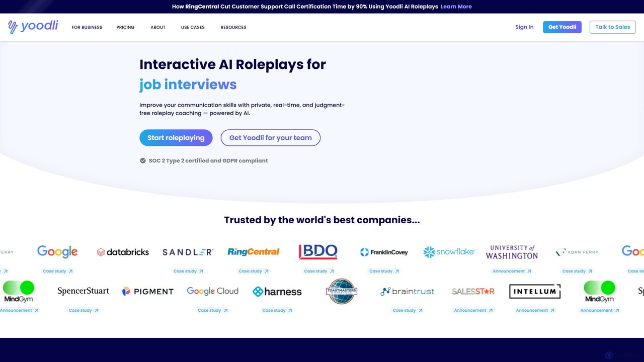Click 'Trusted by the world's best companies...' heading
The image size is (644, 362).
pyautogui.click(x=322, y=220)
